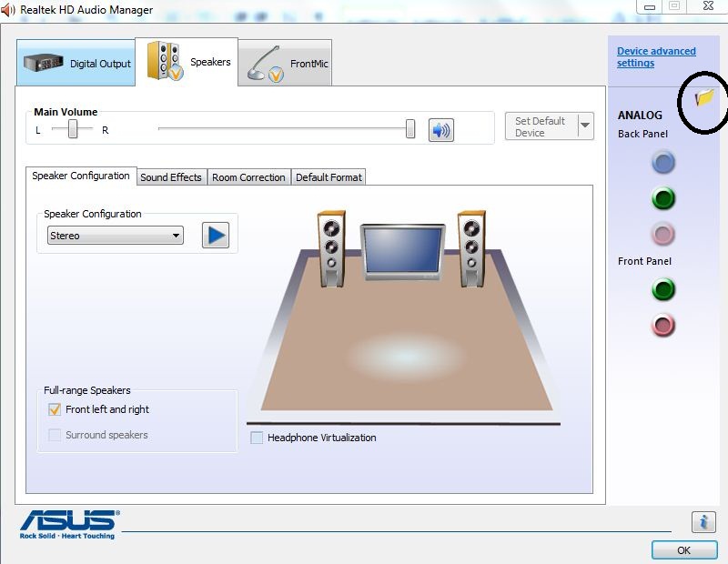Click the left speaker in room diagram

pyautogui.click(x=331, y=249)
